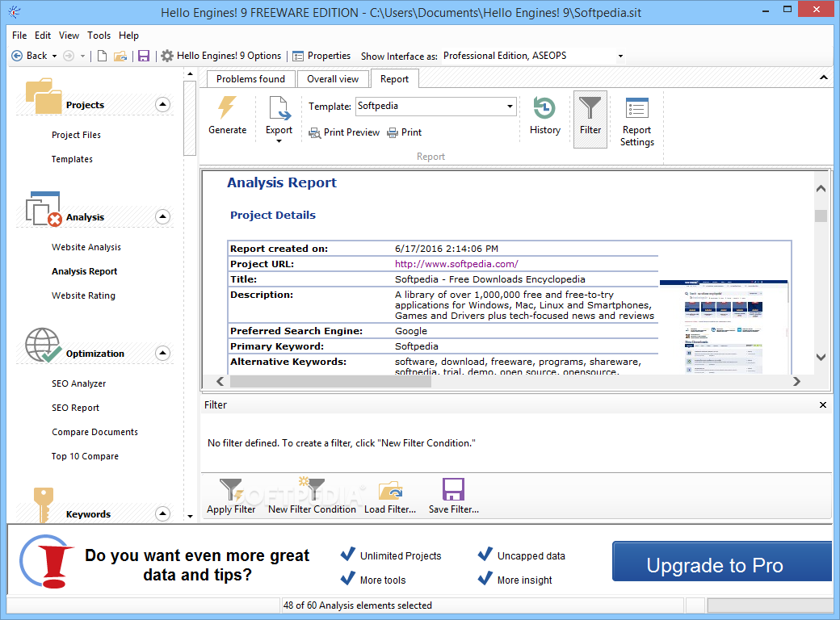The image size is (840, 620).
Task: Open the Forward history dropdown arrow
Action: coord(82,56)
